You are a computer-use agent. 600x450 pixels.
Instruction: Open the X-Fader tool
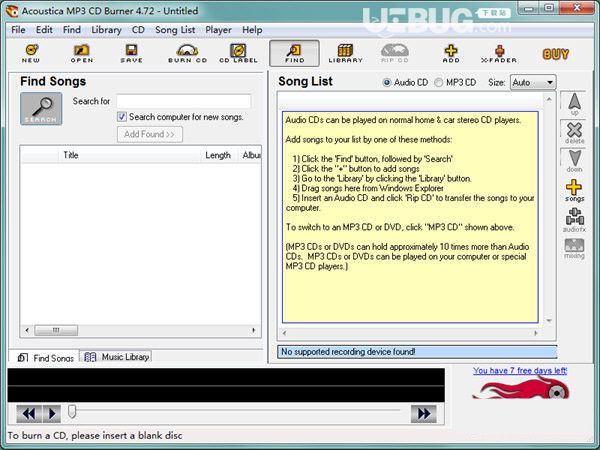point(499,53)
